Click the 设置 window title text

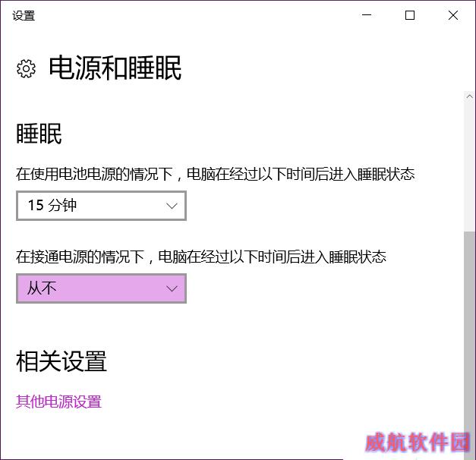pyautogui.click(x=24, y=15)
